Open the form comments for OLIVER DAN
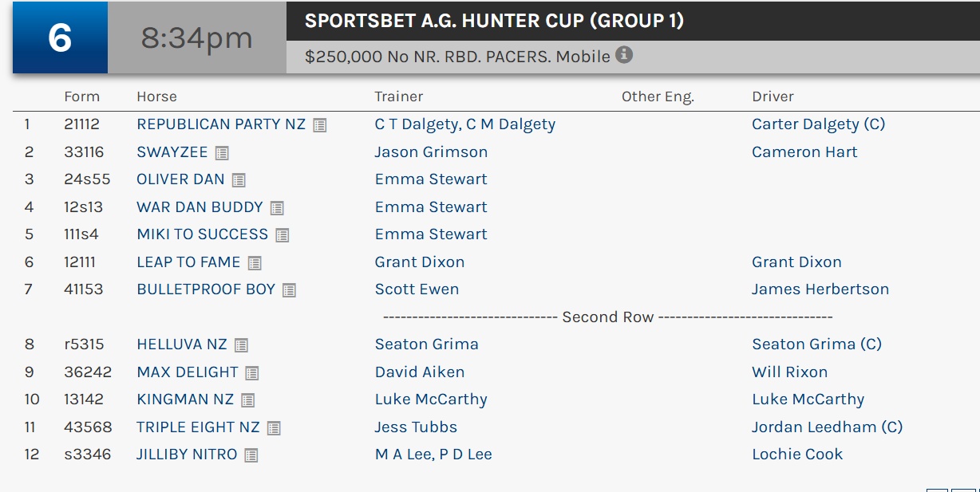 point(237,179)
